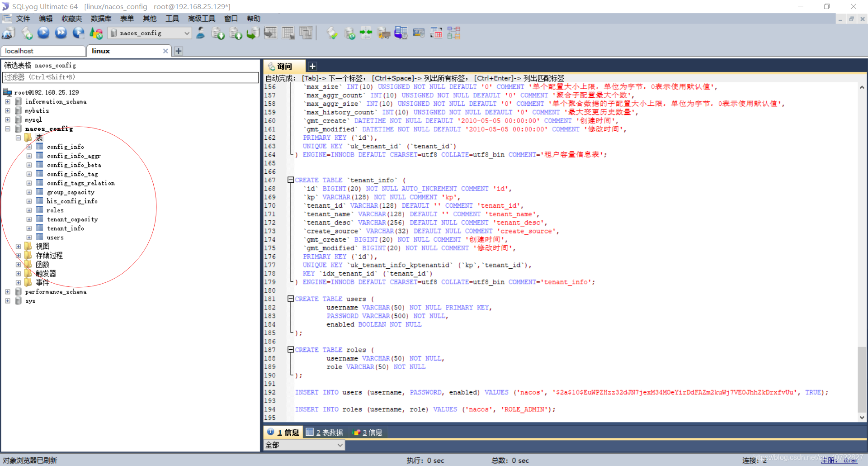Open the schema synchronization tool icon

366,33
